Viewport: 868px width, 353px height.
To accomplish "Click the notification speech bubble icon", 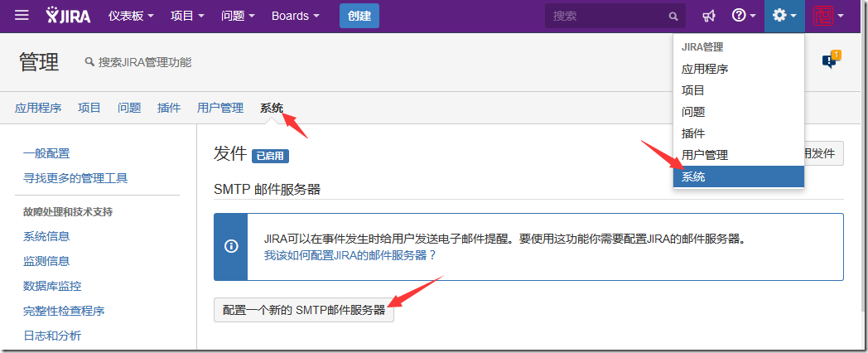I will pyautogui.click(x=831, y=60).
